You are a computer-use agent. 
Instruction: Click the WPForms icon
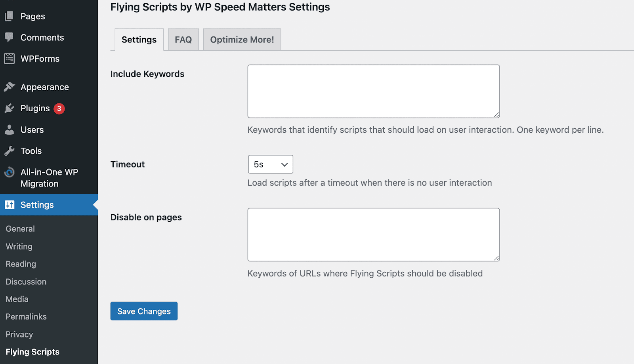[x=9, y=59]
